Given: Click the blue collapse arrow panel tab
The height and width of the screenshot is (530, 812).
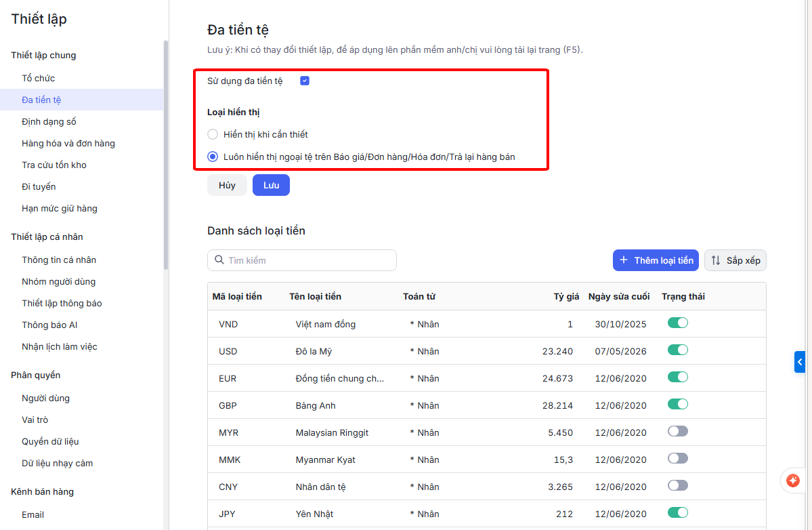Looking at the screenshot, I should pyautogui.click(x=800, y=362).
